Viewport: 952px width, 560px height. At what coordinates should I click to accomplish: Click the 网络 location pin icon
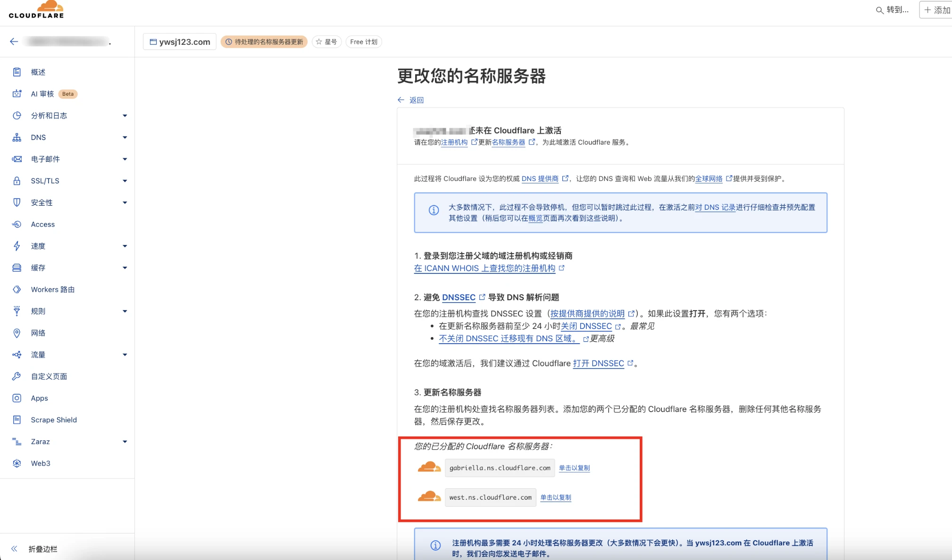pyautogui.click(x=17, y=333)
